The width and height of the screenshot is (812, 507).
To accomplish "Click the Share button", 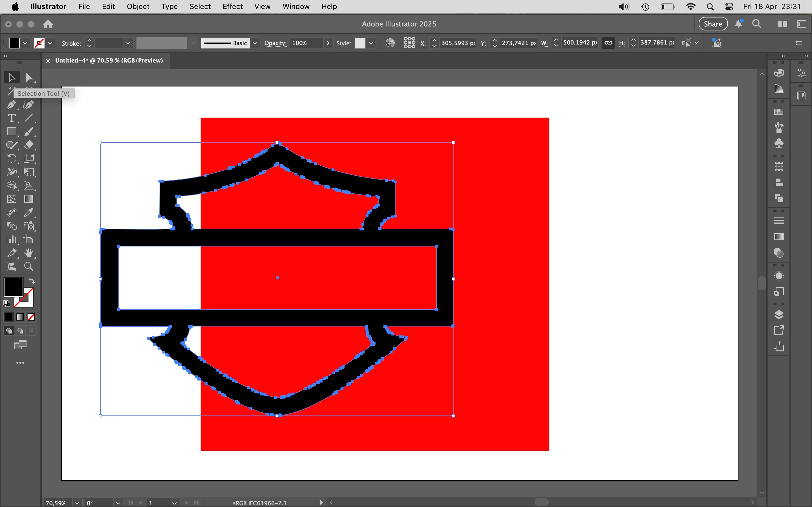I will 713,24.
